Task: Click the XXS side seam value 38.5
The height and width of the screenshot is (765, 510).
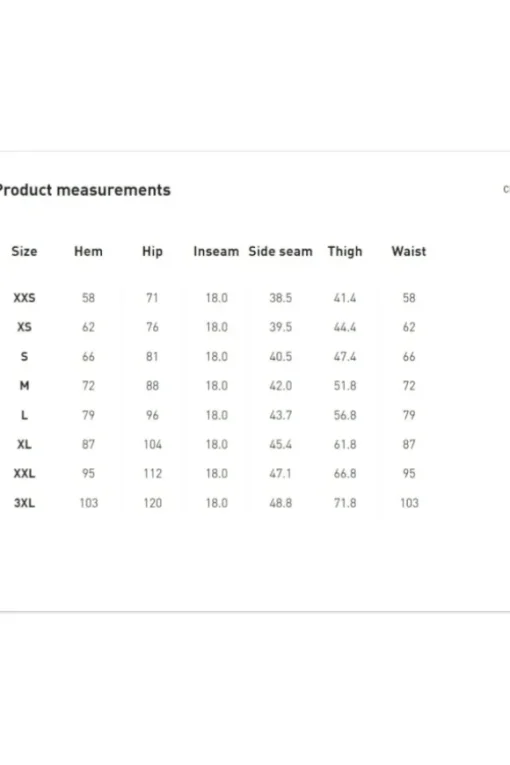Action: click(281, 298)
